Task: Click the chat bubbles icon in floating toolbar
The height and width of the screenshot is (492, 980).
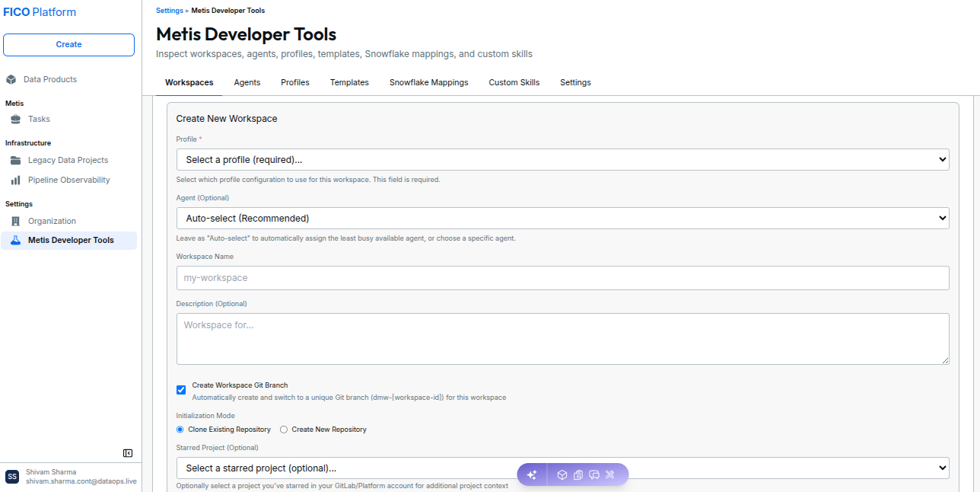Action: 594,474
